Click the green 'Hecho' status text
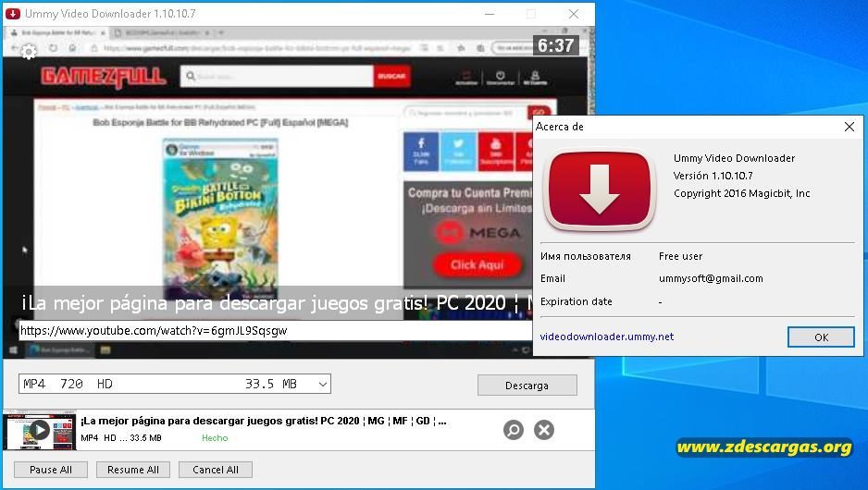The image size is (868, 490). pyautogui.click(x=215, y=438)
